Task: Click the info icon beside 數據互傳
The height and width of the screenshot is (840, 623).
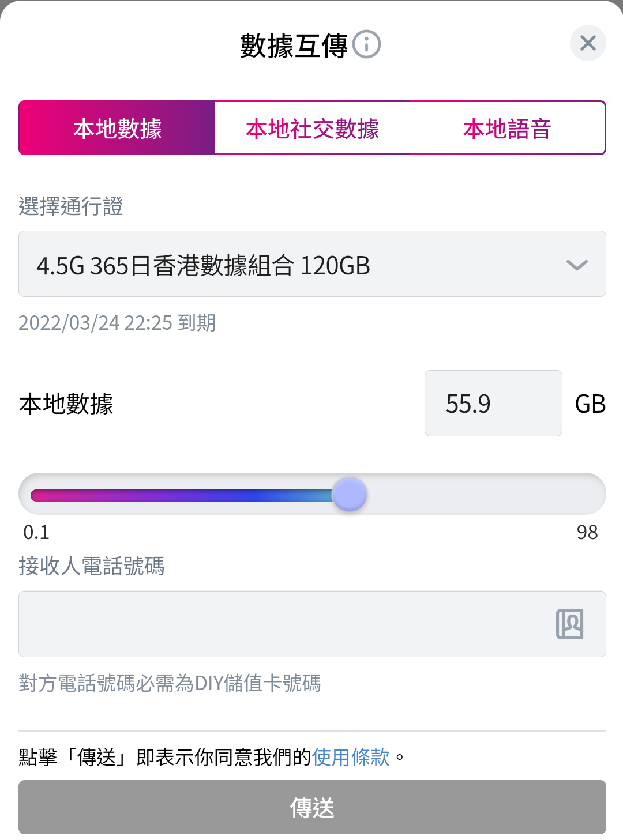Action: point(367,44)
